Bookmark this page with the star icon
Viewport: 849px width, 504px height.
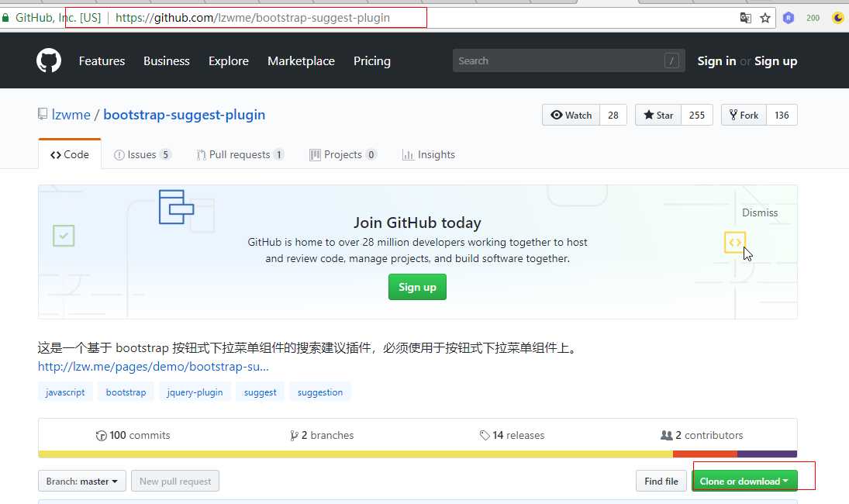point(765,18)
